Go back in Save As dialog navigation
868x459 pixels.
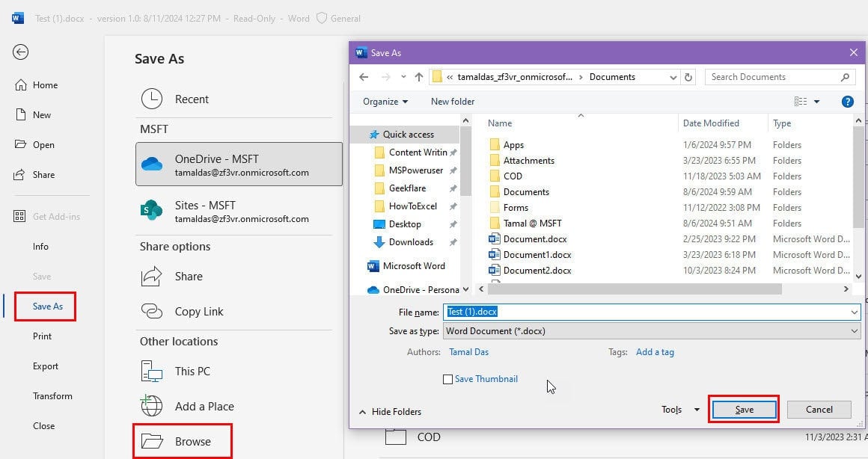point(364,77)
